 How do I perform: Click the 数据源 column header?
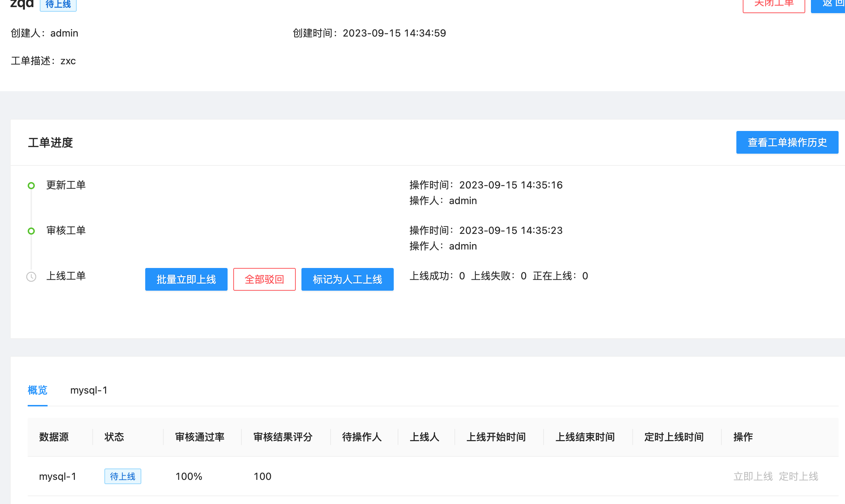coord(54,437)
